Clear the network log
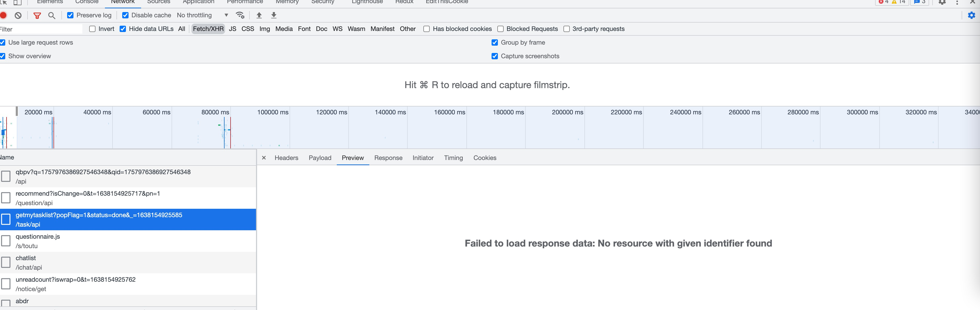 [x=18, y=15]
